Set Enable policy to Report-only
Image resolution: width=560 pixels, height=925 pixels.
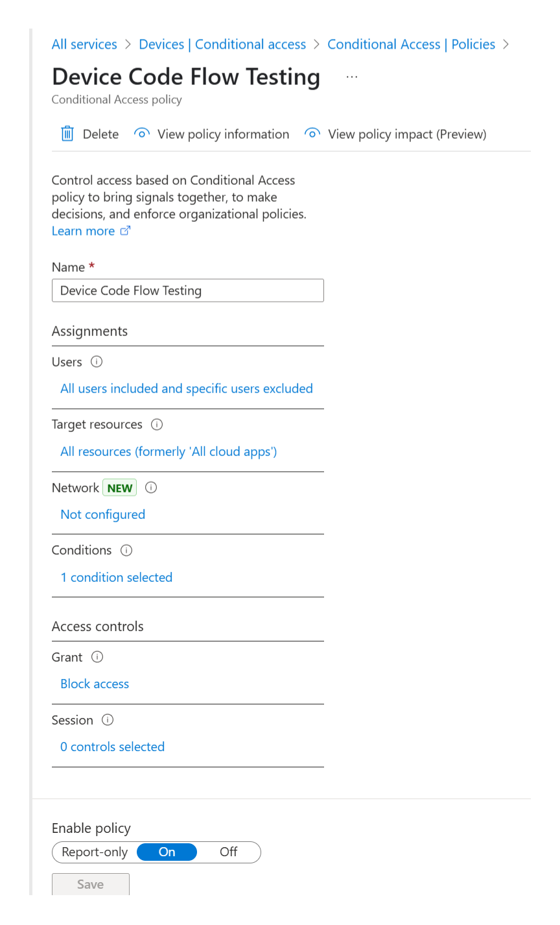pos(95,852)
